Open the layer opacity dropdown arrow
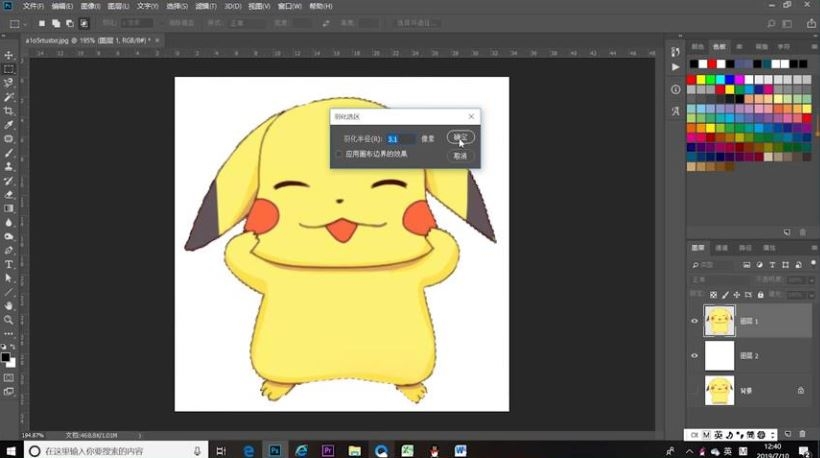This screenshot has height=458, width=820. click(x=812, y=280)
